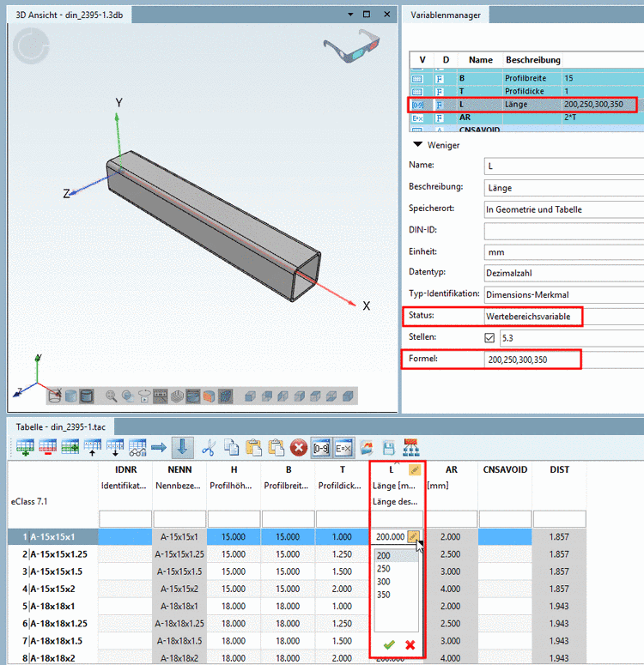Click the orange section cut icon
644x665 pixels.
pyautogui.click(x=210, y=396)
